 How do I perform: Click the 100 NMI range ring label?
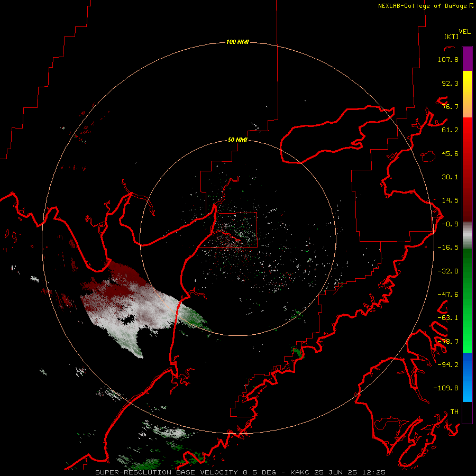coord(237,42)
